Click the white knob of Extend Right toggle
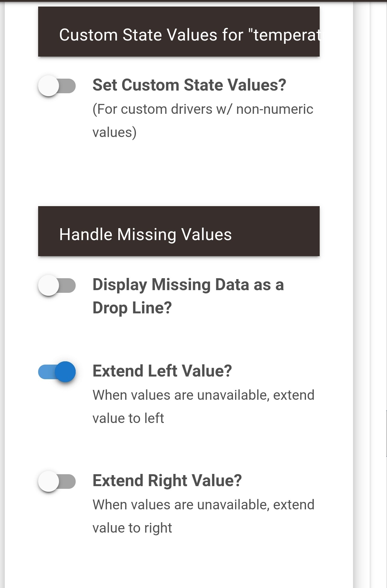The image size is (387, 588). (x=49, y=481)
